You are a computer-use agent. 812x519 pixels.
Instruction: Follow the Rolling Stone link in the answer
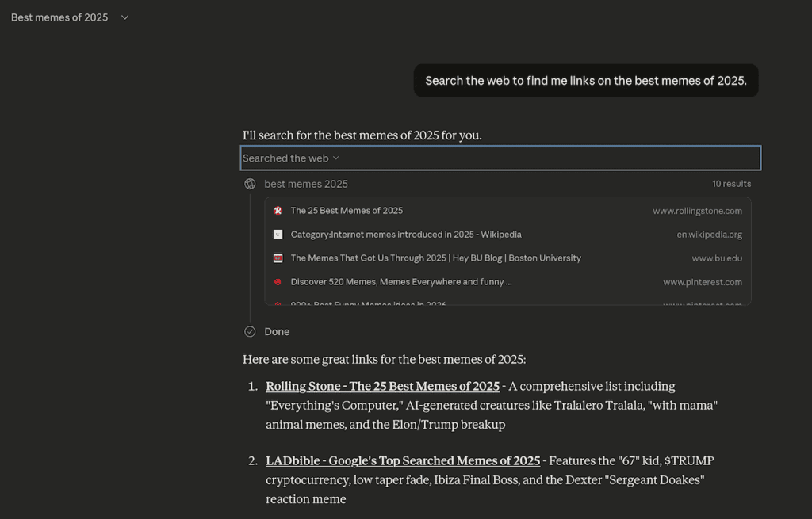pos(383,387)
